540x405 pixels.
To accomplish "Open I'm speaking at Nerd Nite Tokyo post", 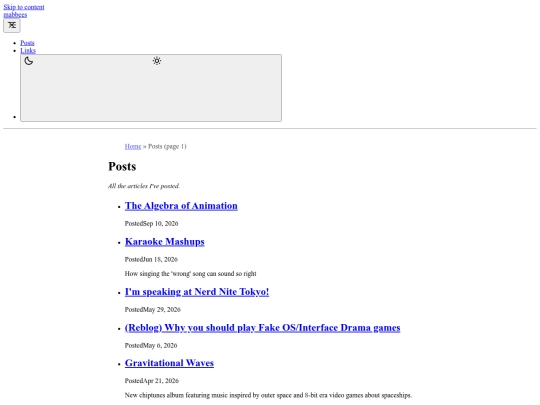I will 197,292.
